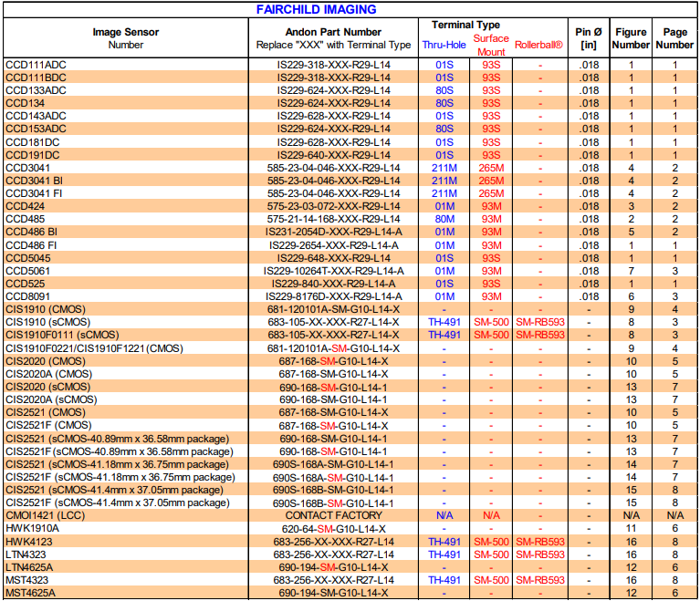
Task: Select the Figure Number column header
Action: point(631,38)
